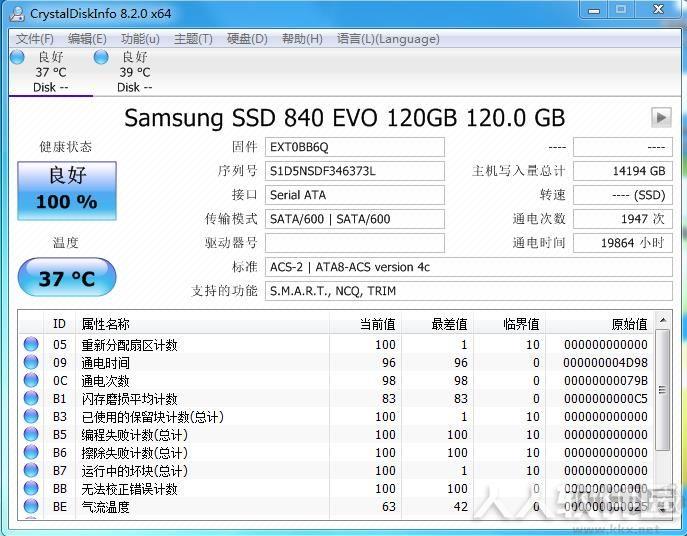Click the blue status orb of the 37 °C disk
This screenshot has width=687, height=536.
(x=17, y=57)
